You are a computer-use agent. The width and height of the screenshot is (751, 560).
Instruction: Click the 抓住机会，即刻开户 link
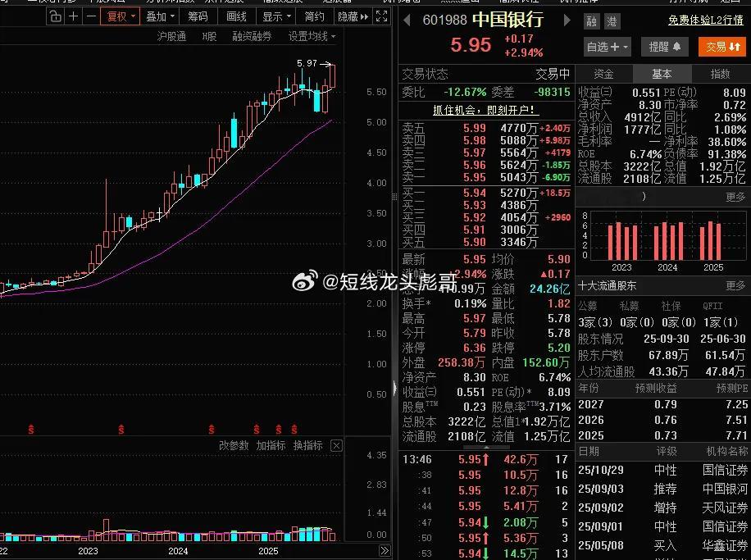[x=485, y=110]
